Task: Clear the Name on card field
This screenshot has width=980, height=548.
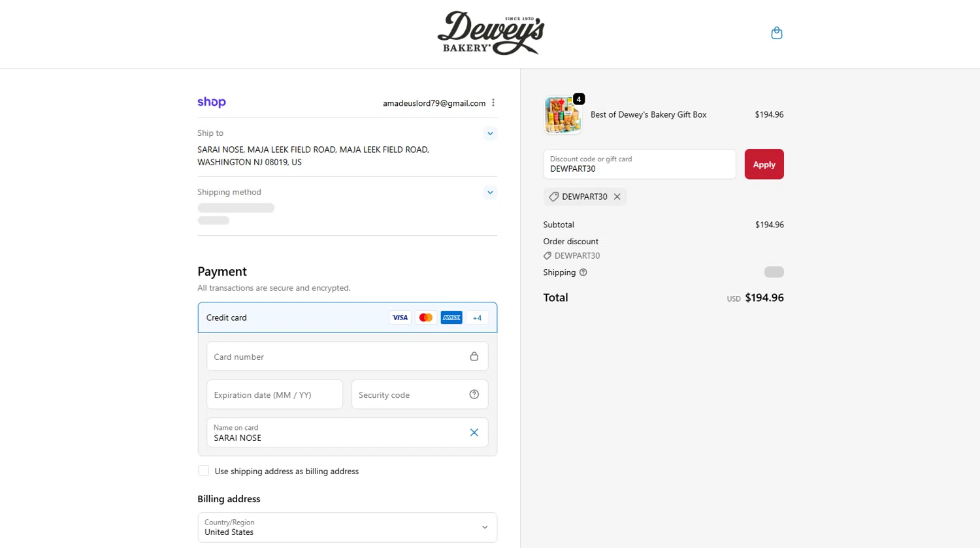Action: coord(474,432)
